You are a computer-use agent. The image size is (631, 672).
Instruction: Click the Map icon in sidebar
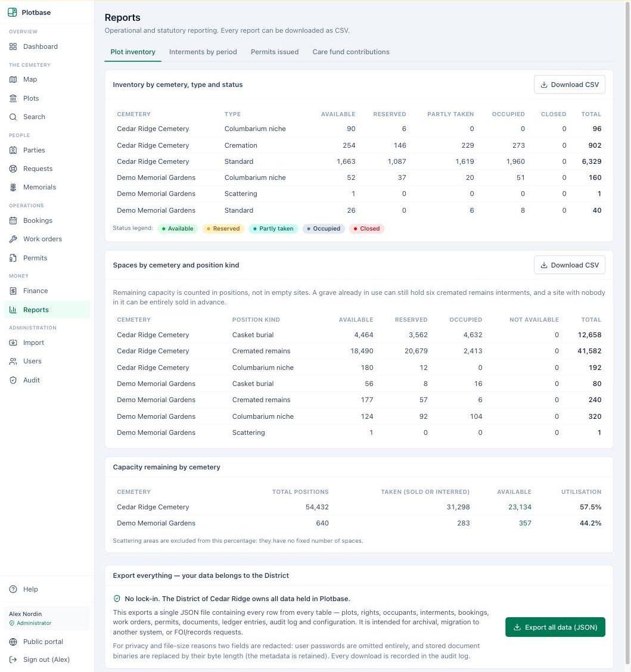pos(13,79)
